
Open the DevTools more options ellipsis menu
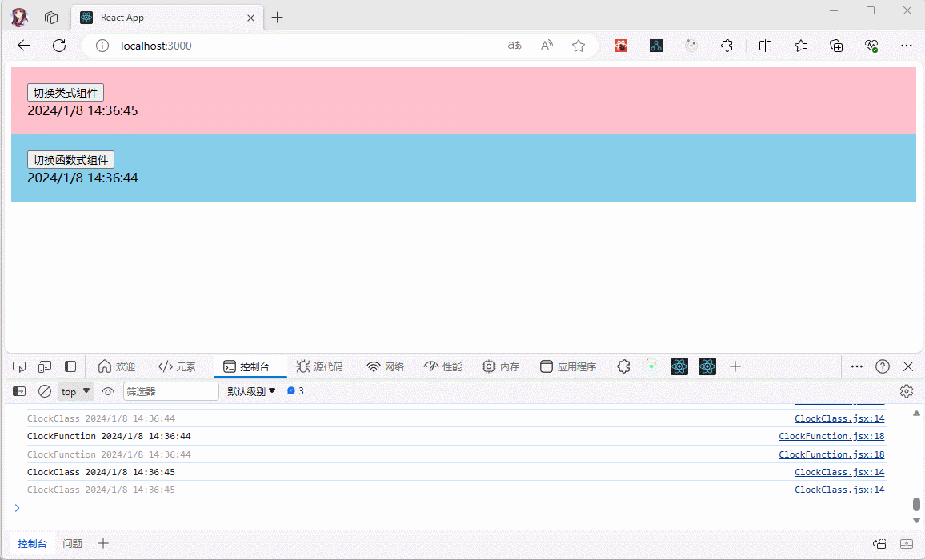click(x=856, y=366)
